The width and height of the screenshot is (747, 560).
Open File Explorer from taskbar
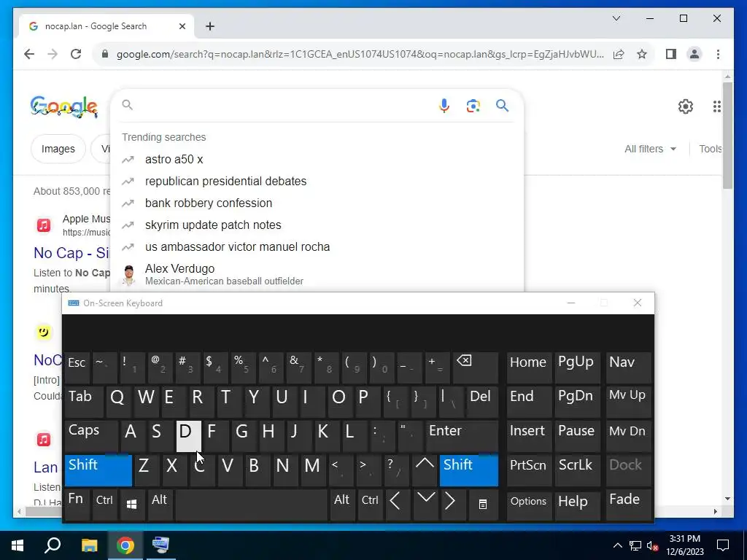(89, 545)
